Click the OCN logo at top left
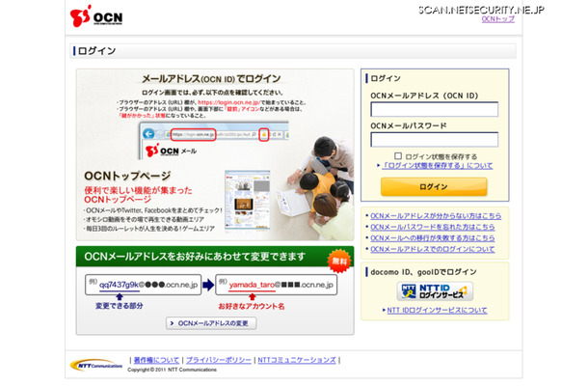 tap(96, 16)
